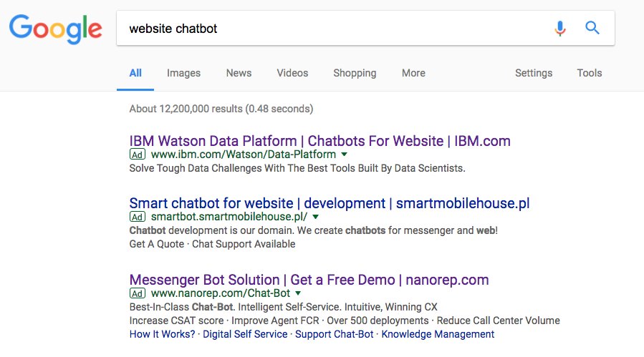The image size is (644, 357).
Task: Expand the More search options menu
Action: pyautogui.click(x=413, y=73)
